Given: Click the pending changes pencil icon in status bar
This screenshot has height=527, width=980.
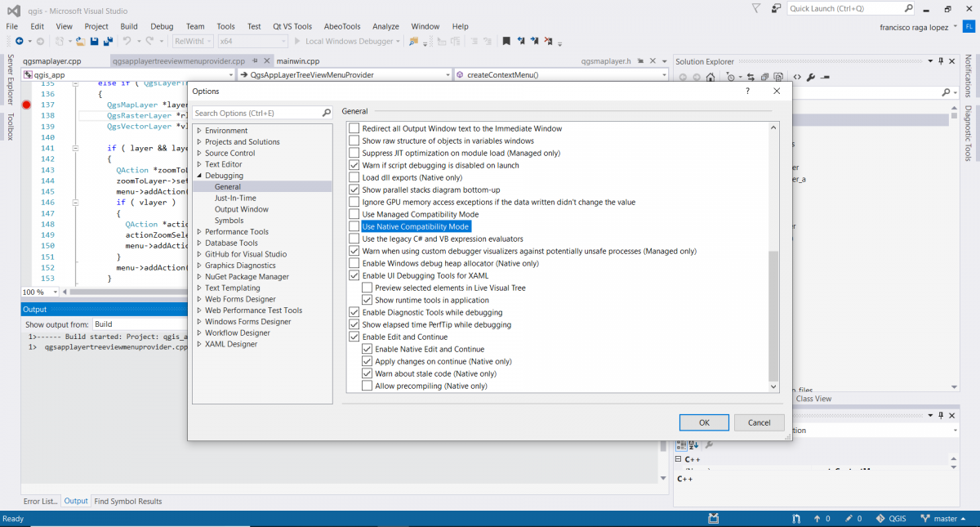Looking at the screenshot, I should pyautogui.click(x=849, y=518).
